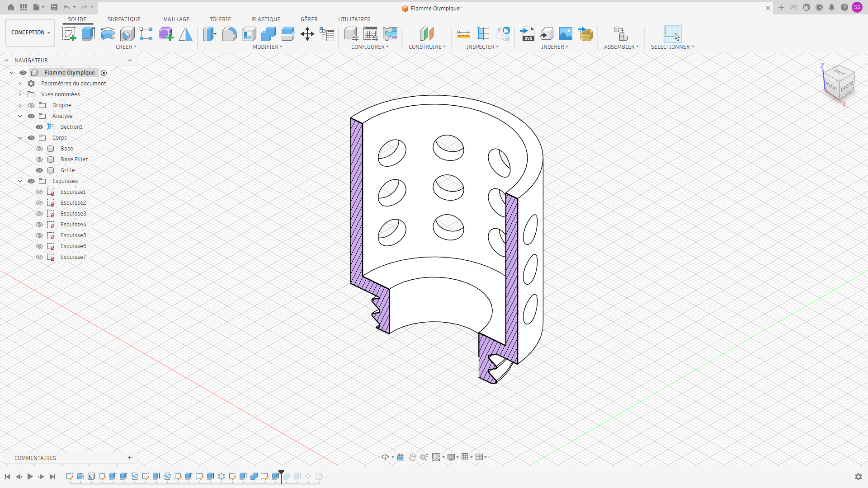Collapse the Navigateur panel with minus
The image size is (868, 488).
130,60
